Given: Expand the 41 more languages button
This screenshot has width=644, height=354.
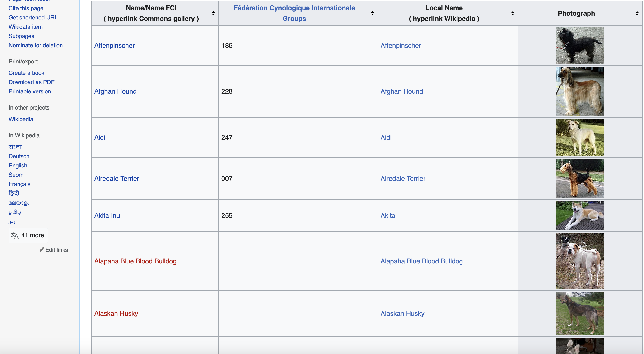Looking at the screenshot, I should [x=28, y=235].
